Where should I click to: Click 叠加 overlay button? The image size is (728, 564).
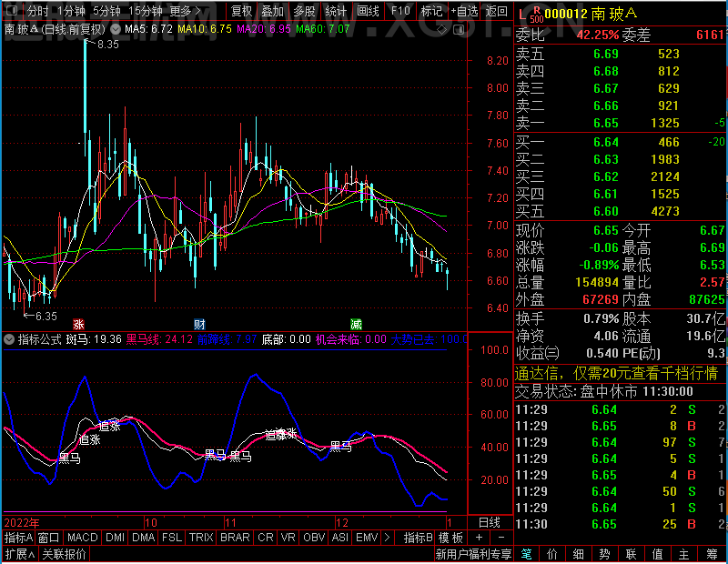point(272,11)
